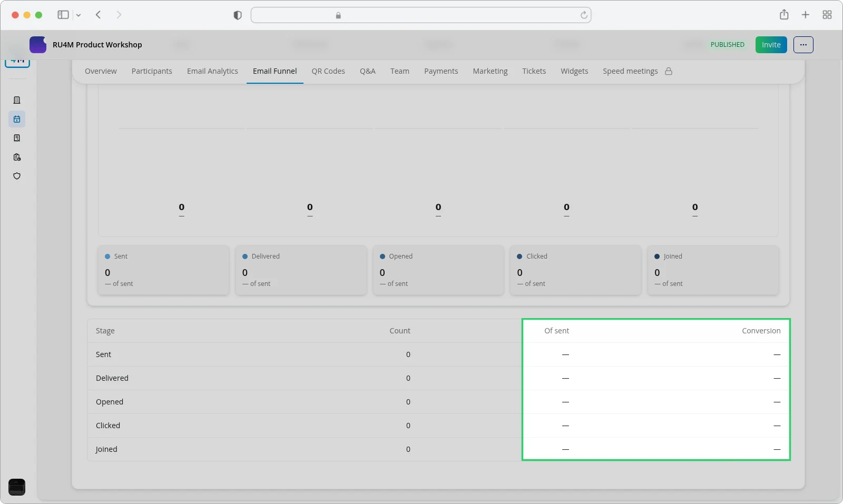Select the calendar icon in left sidebar
This screenshot has height=504, width=843.
pos(17,119)
